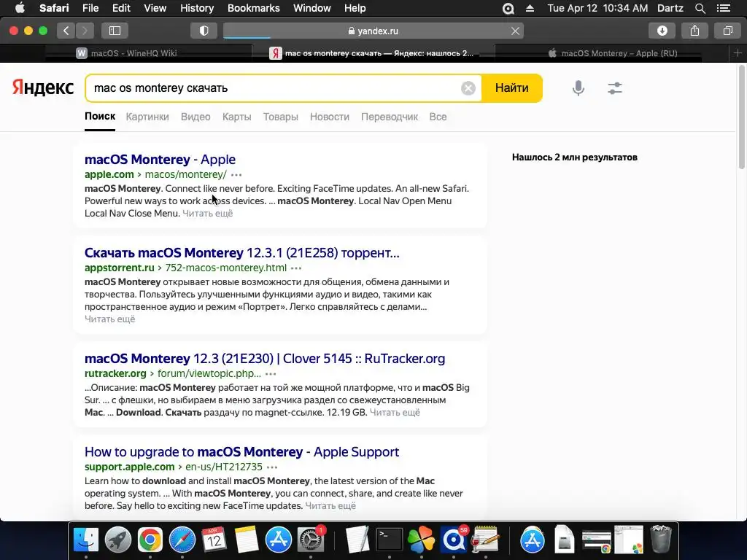The width and height of the screenshot is (747, 560).
Task: Open Google Chrome from dock
Action: pos(150,540)
